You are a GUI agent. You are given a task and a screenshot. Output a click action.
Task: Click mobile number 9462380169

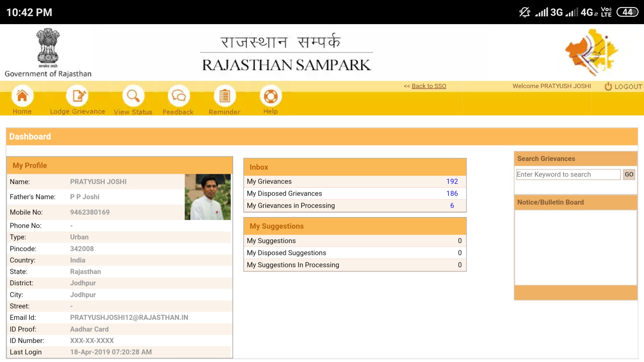pyautogui.click(x=90, y=212)
